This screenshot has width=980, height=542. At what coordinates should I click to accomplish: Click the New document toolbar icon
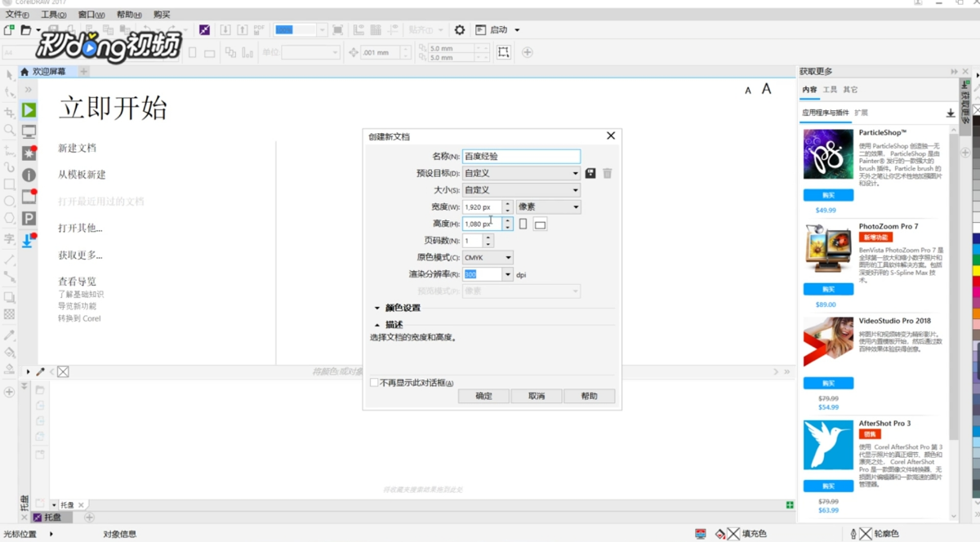pos(9,30)
